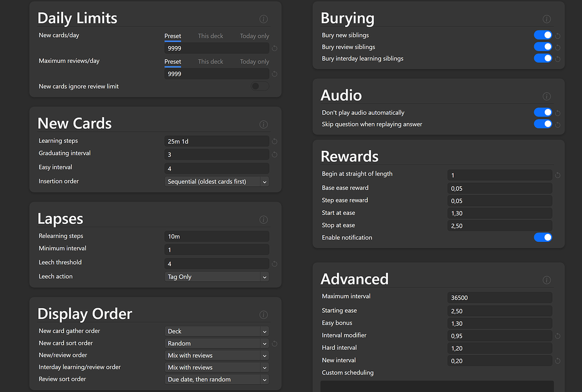Reset the New interval value

[557, 361]
